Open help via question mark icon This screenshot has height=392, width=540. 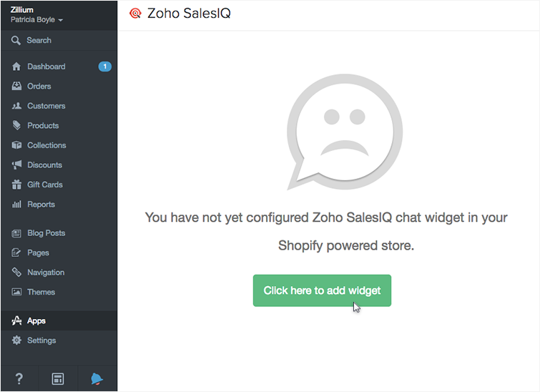(x=19, y=379)
